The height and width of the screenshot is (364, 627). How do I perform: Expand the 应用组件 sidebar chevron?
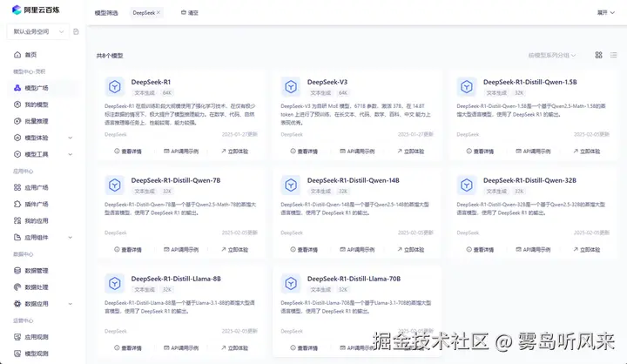click(71, 238)
